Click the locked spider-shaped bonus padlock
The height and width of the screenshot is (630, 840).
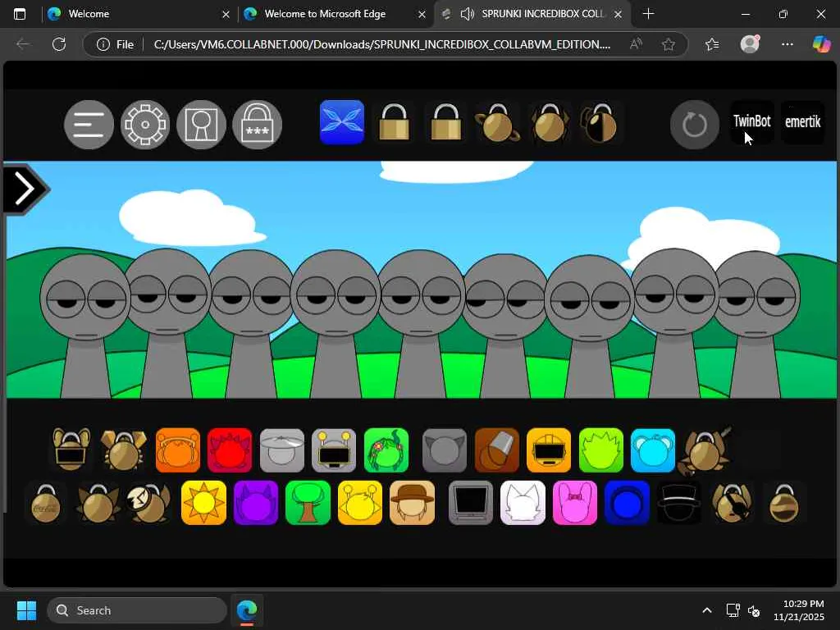tap(549, 122)
